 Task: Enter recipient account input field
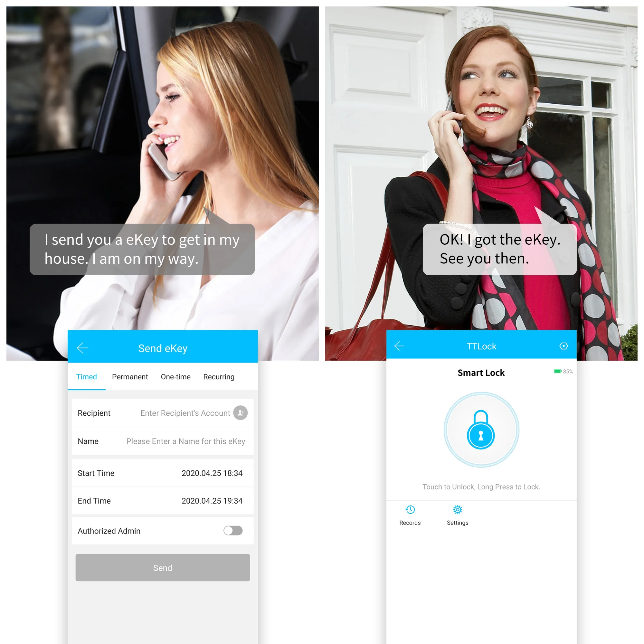181,413
